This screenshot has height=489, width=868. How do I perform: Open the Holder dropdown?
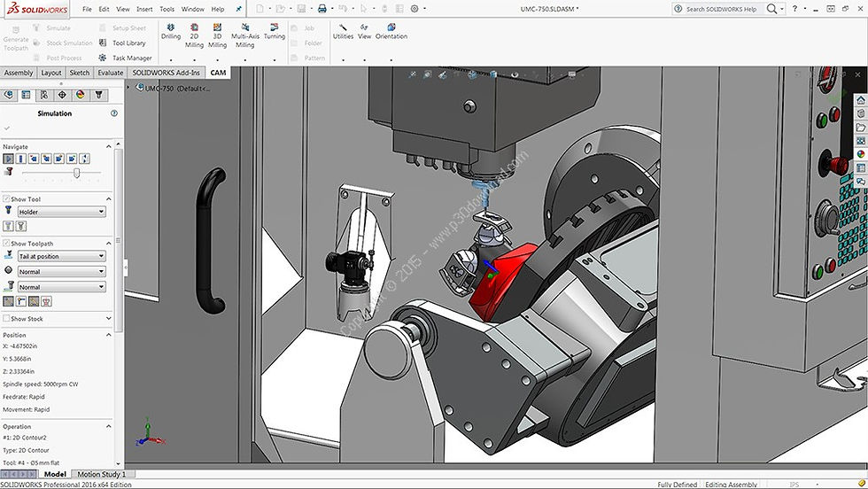[x=61, y=212]
